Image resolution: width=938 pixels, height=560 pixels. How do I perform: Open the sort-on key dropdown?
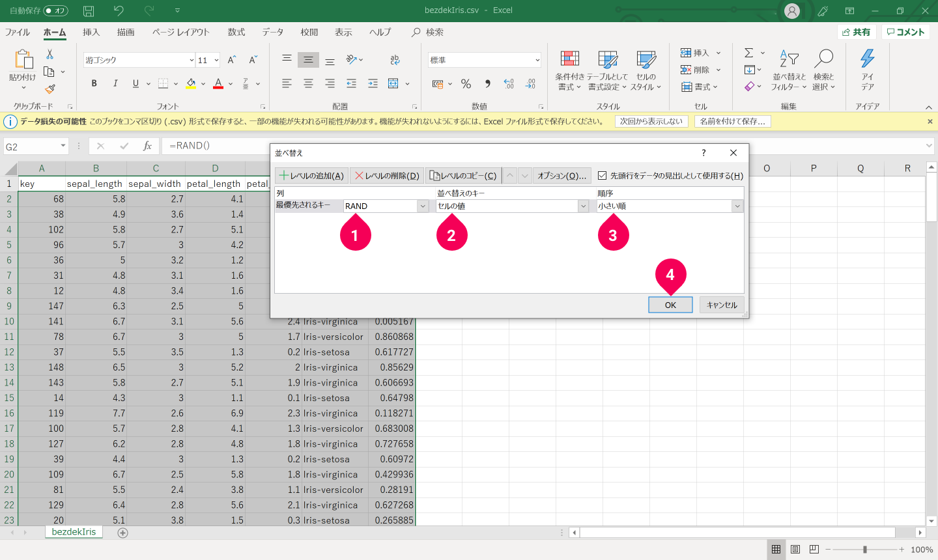[583, 206]
